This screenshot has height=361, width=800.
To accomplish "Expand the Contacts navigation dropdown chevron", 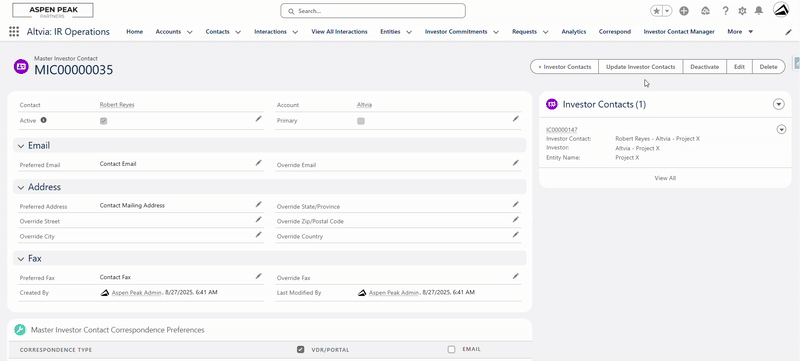I will pos(238,32).
